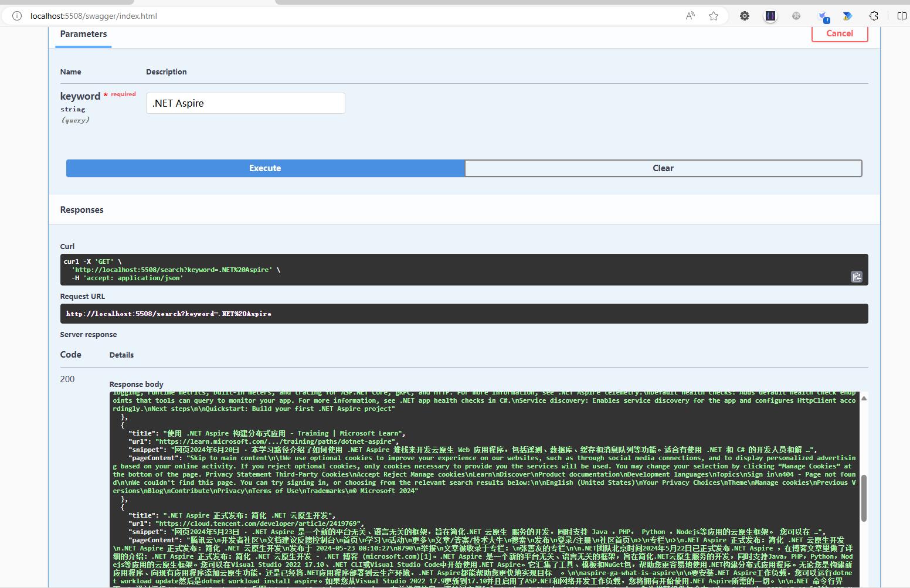Add this page to favorites star
Viewport: 910px width, 588px height.
(x=714, y=16)
